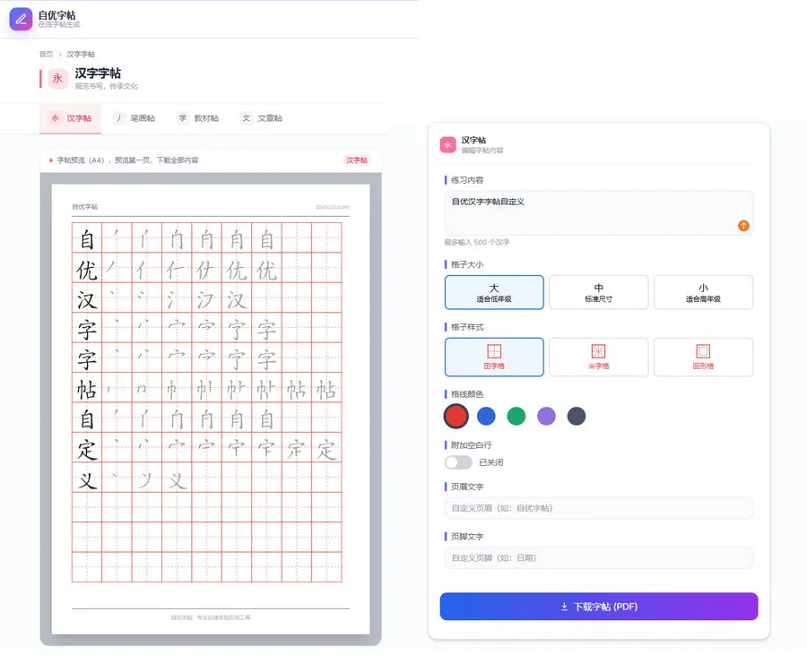This screenshot has width=807, height=672.
Task: Click the 下载字帖 (PDF) button
Action: 598,607
